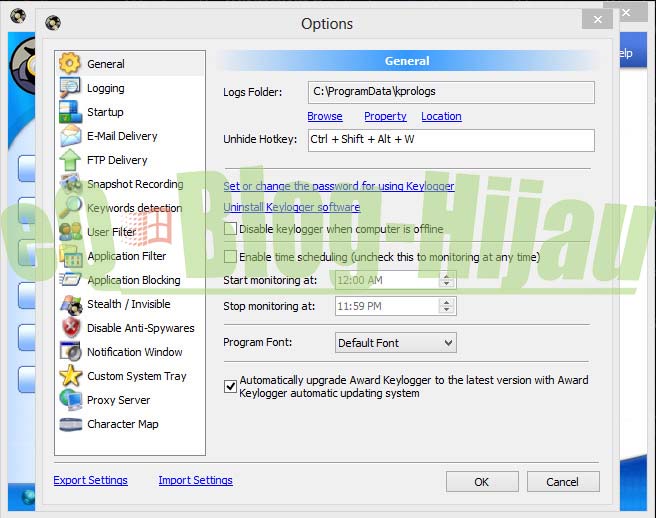Click the Options dialog title bar icon
The width and height of the screenshot is (656, 518).
[x=53, y=23]
